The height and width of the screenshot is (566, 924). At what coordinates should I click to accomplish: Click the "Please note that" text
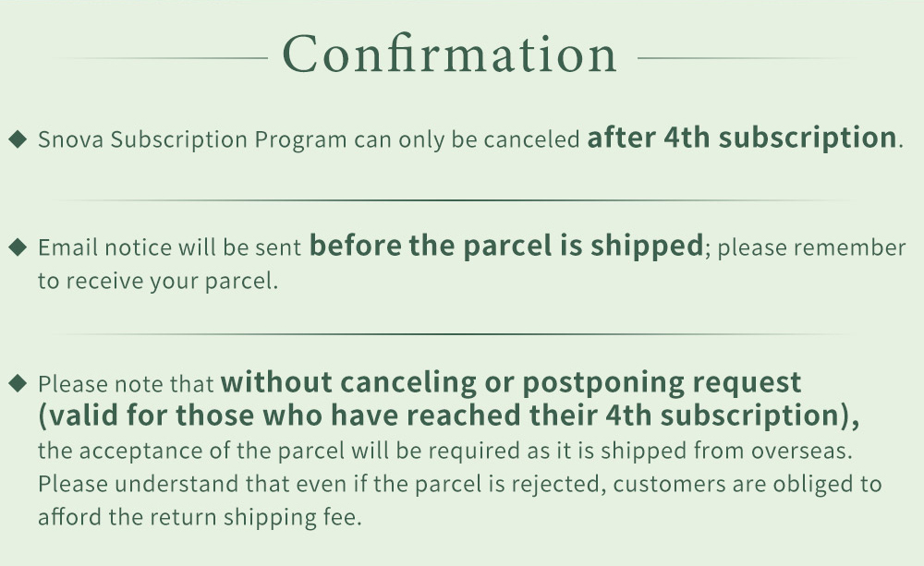point(126,384)
